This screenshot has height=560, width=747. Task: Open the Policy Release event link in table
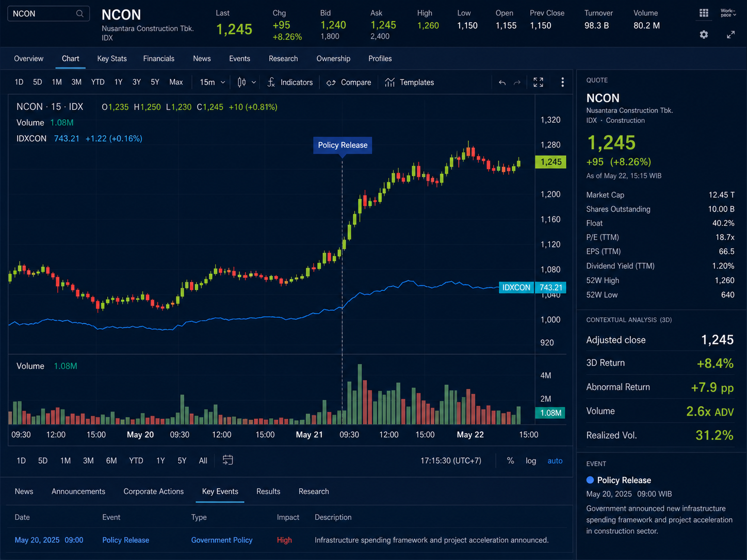pos(126,540)
